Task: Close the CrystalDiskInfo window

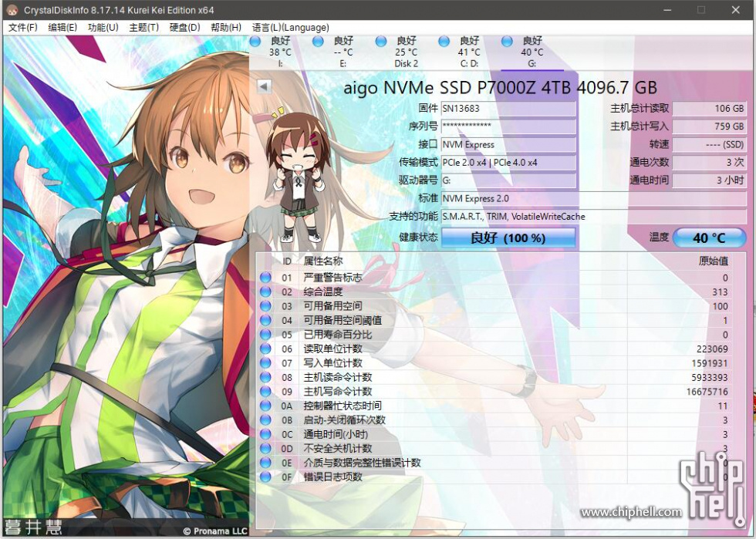Action: pyautogui.click(x=736, y=10)
